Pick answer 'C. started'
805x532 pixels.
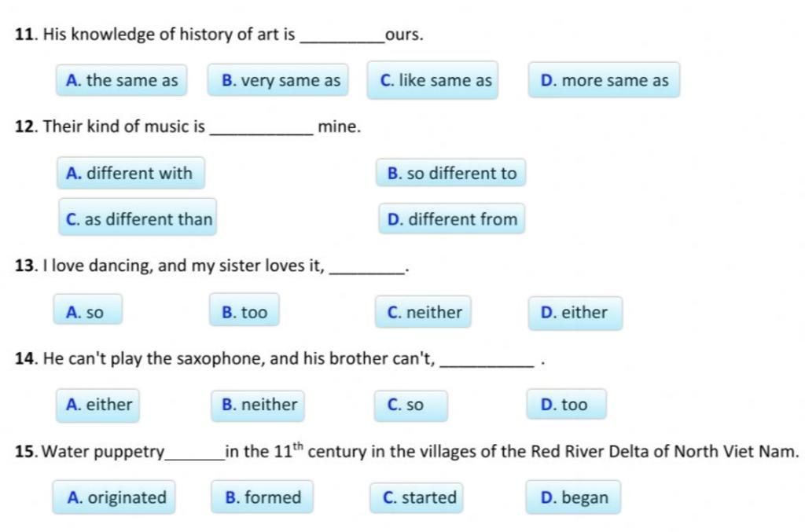coord(417,497)
